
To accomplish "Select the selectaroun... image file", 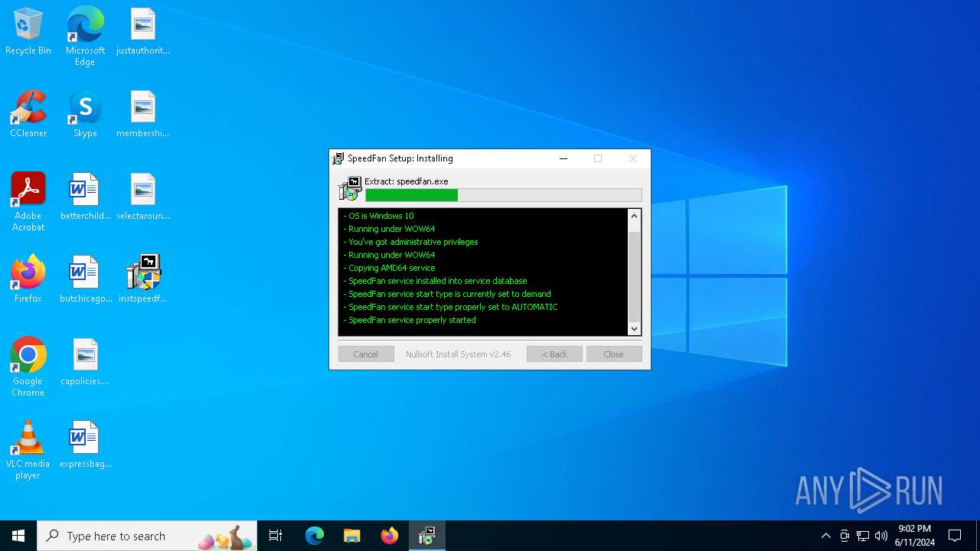I will coord(143,197).
